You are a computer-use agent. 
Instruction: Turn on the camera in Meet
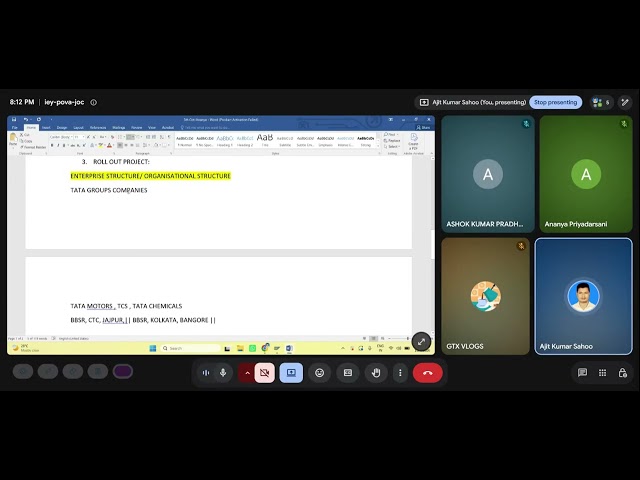[x=264, y=373]
